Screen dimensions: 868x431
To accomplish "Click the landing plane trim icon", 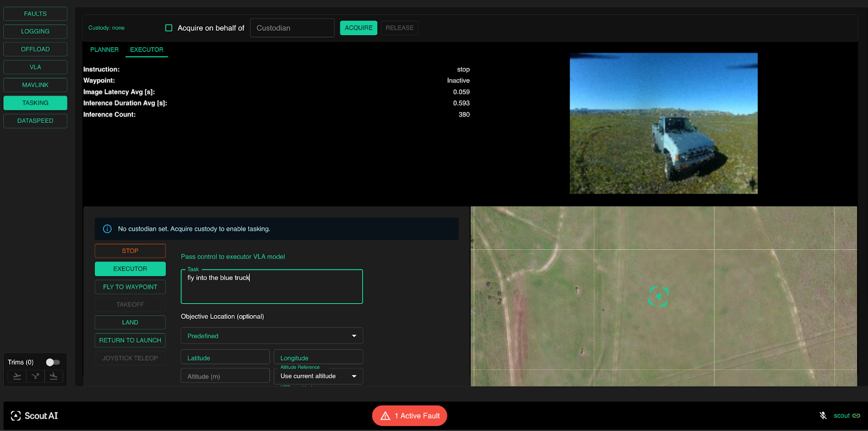I will click(54, 376).
